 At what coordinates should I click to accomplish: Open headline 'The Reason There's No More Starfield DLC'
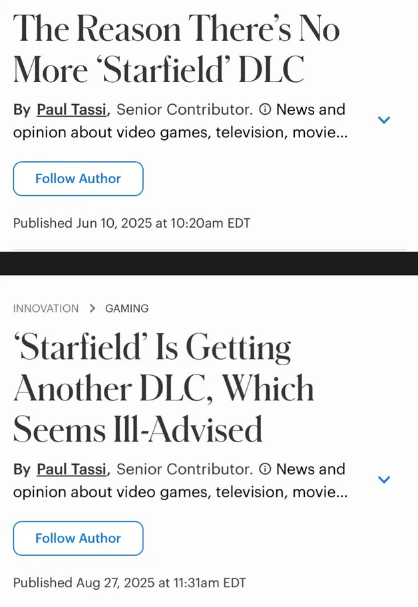pos(176,48)
